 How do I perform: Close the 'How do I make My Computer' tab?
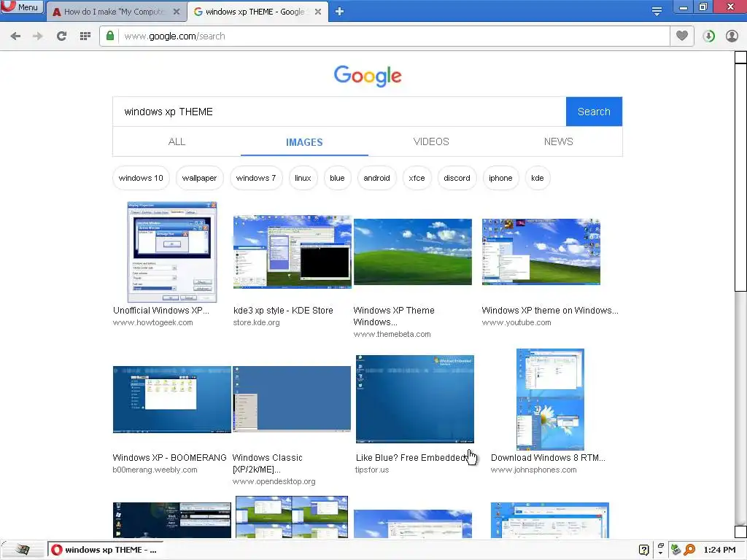(177, 12)
